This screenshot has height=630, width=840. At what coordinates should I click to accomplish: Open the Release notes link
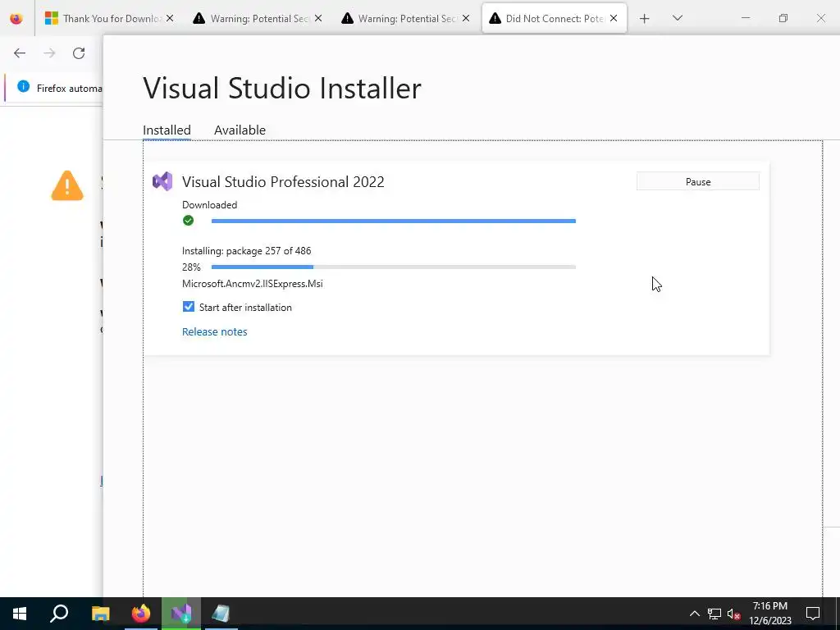coord(214,331)
